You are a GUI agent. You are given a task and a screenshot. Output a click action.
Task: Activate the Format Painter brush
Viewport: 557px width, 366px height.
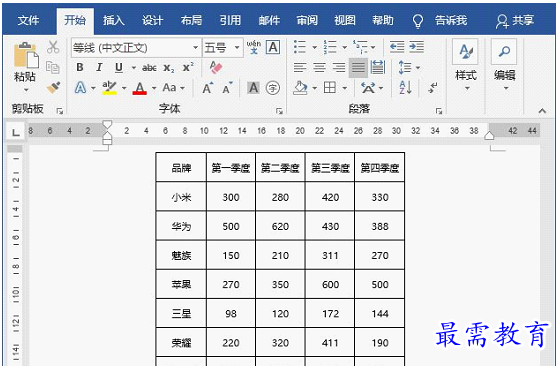53,87
